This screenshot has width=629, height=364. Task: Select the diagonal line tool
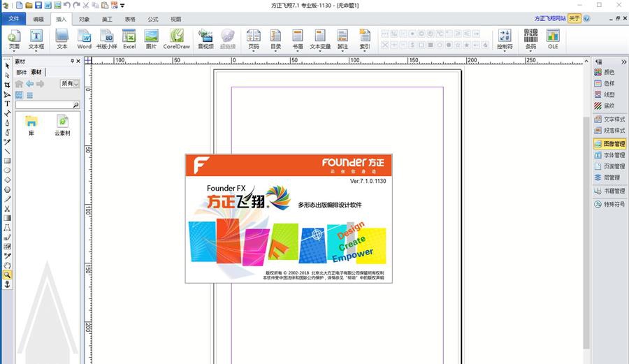click(x=7, y=151)
